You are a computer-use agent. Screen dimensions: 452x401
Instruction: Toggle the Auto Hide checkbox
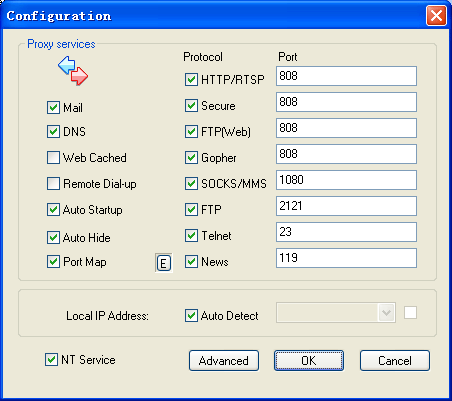tap(53, 237)
